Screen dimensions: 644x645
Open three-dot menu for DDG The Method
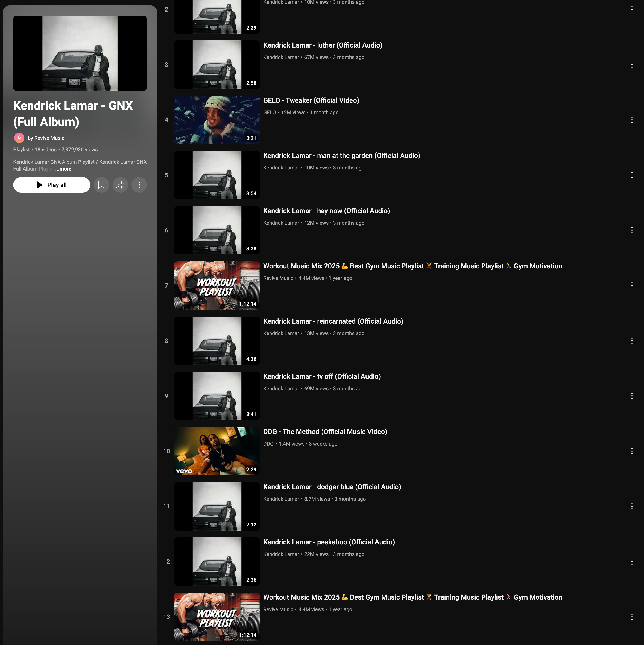[x=632, y=451]
